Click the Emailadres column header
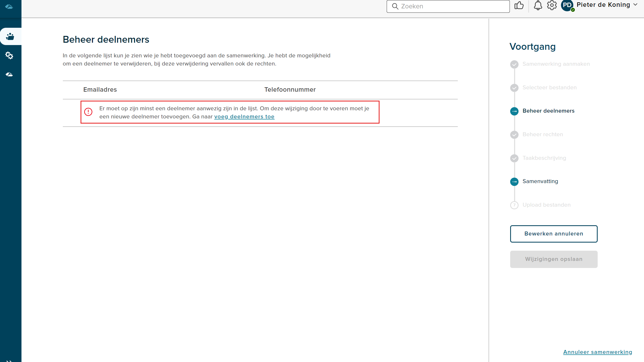 click(100, 90)
